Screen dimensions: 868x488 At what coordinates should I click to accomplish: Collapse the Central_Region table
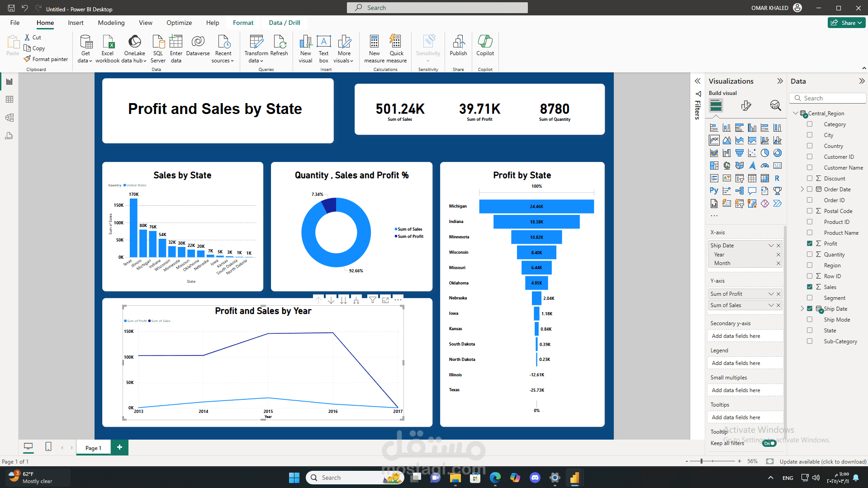click(796, 113)
